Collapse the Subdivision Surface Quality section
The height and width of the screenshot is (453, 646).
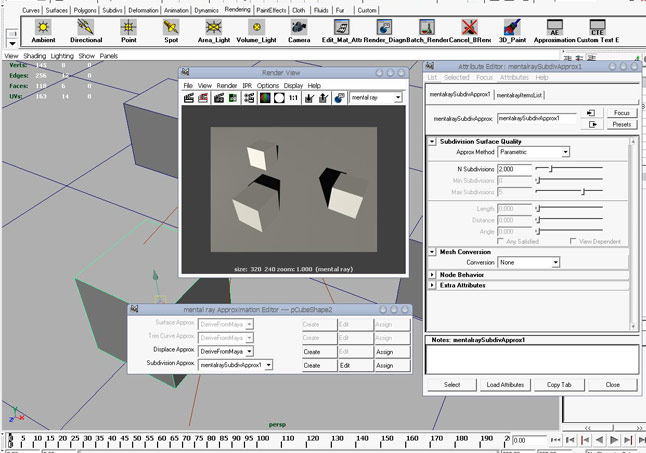pyautogui.click(x=432, y=141)
